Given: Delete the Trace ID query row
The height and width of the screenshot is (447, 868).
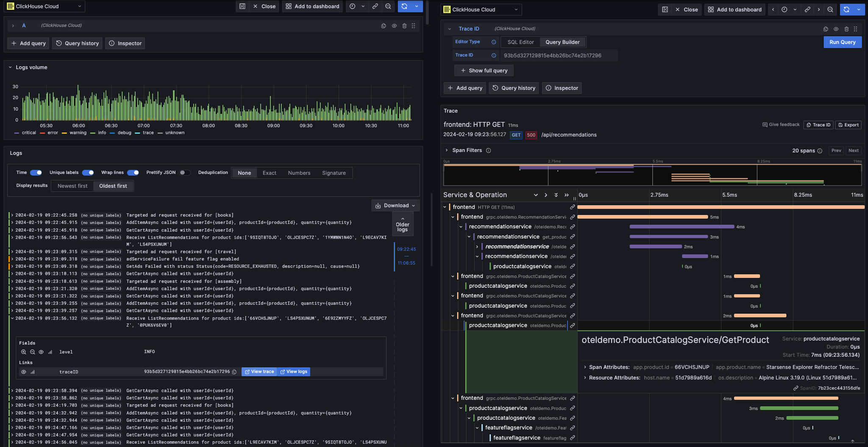Looking at the screenshot, I should (846, 29).
